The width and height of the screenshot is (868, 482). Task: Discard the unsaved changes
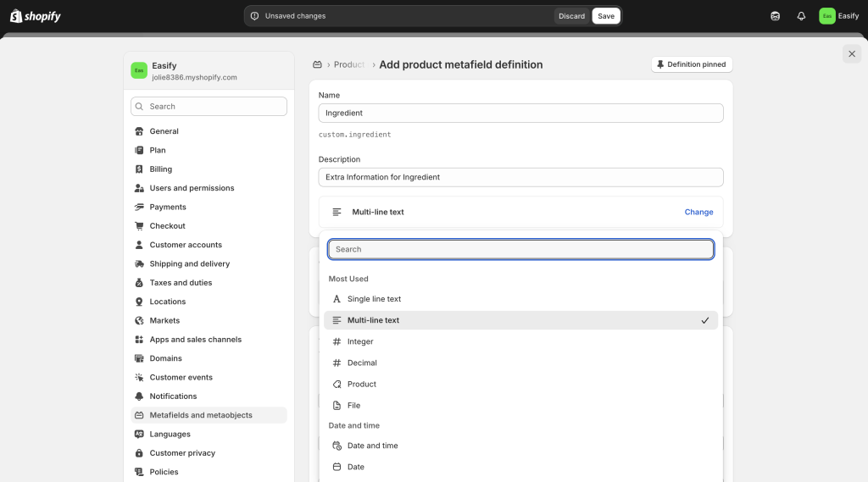click(571, 16)
